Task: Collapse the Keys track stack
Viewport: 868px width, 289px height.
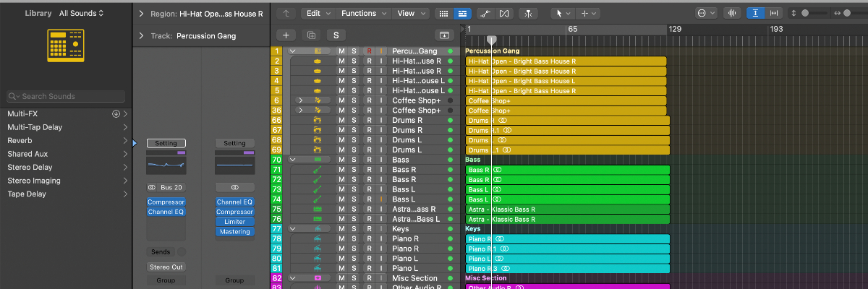Action: click(x=292, y=228)
